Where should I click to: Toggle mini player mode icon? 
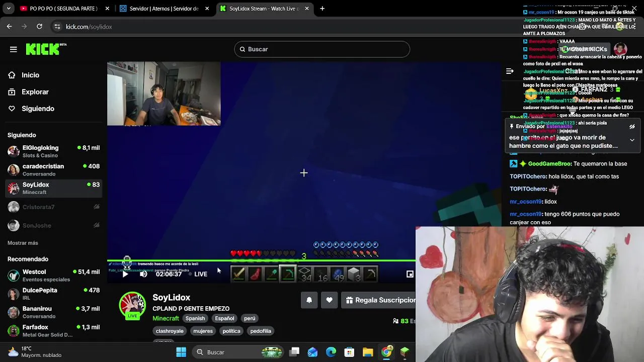point(410,274)
